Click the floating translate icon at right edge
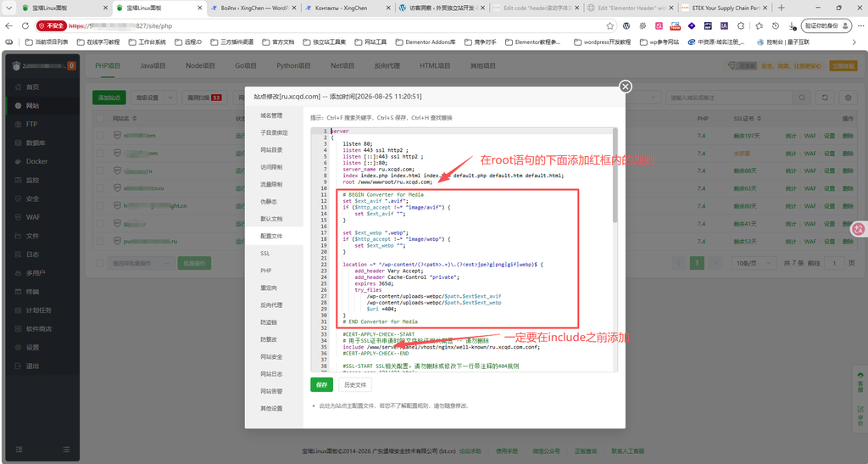The width and height of the screenshot is (868, 464). coord(859,229)
